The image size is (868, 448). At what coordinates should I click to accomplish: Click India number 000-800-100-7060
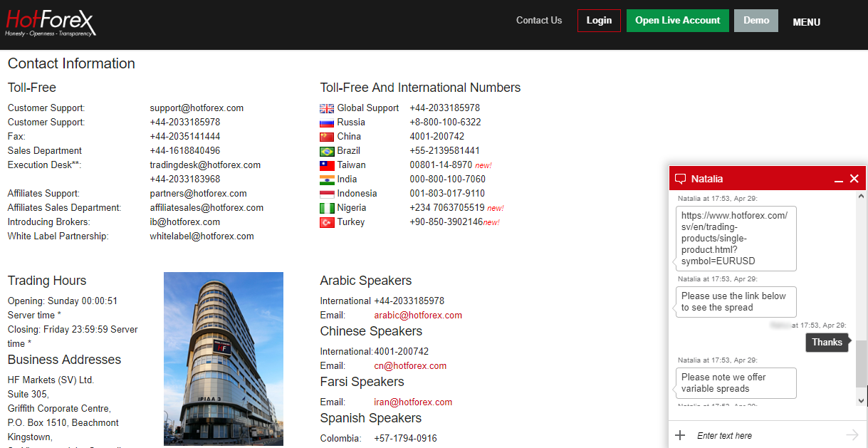[447, 179]
